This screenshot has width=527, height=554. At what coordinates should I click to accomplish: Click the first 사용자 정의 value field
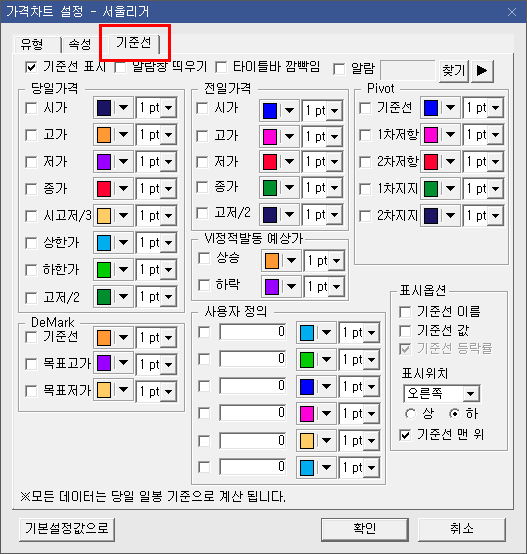coord(253,332)
